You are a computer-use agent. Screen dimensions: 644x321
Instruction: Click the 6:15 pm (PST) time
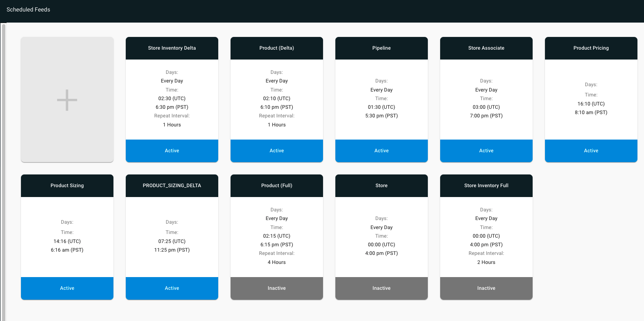(x=277, y=245)
